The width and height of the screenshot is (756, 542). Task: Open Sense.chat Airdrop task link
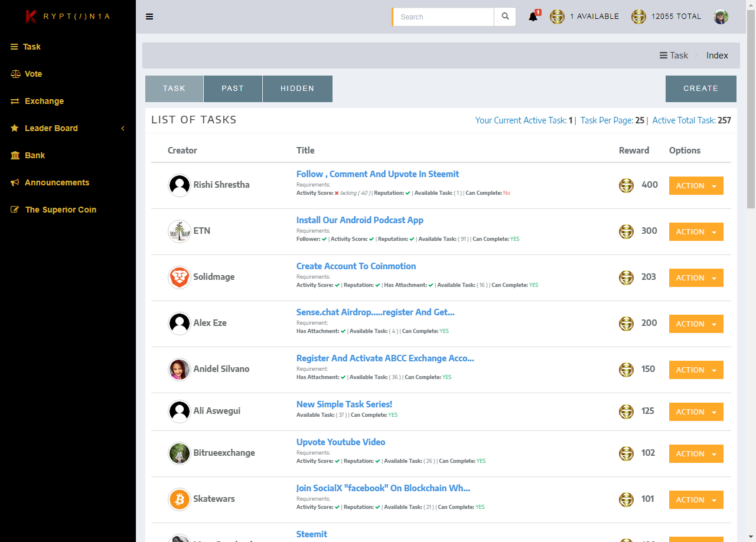375,312
